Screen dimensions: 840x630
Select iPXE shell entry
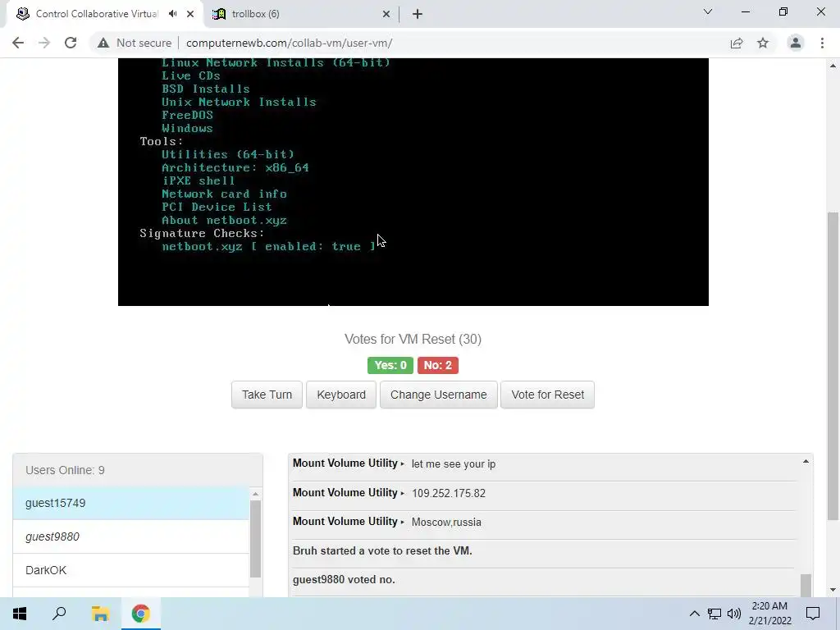coord(199,180)
